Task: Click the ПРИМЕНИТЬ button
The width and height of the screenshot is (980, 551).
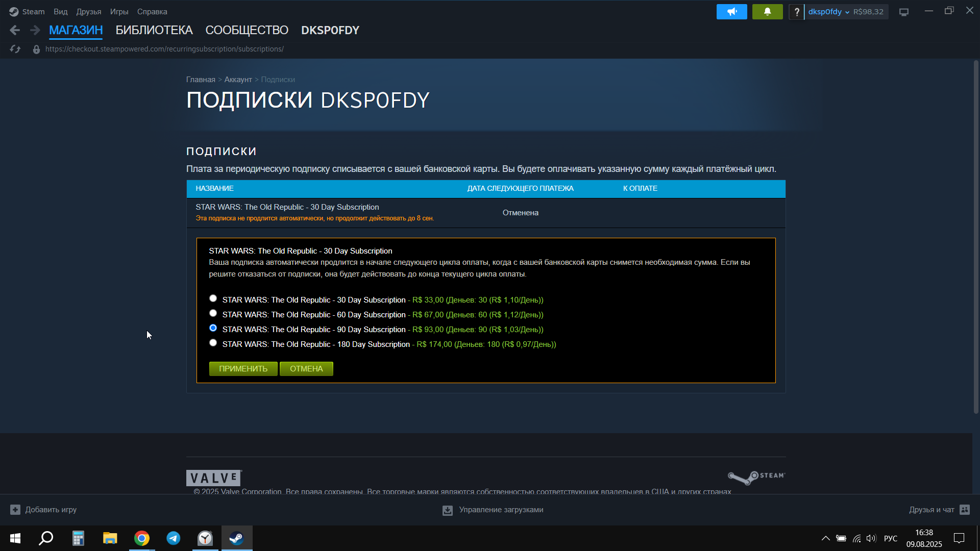Action: tap(243, 369)
